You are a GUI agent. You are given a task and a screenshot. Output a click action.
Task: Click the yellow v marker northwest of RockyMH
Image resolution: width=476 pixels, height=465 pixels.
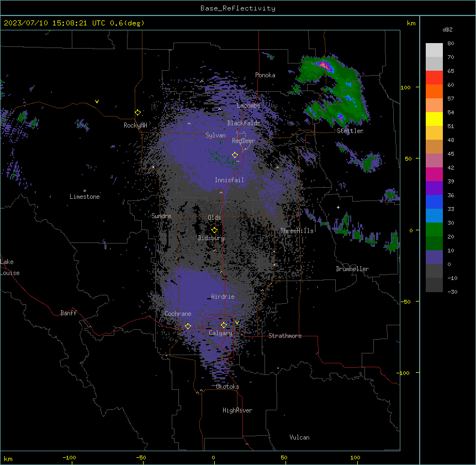coord(97,102)
